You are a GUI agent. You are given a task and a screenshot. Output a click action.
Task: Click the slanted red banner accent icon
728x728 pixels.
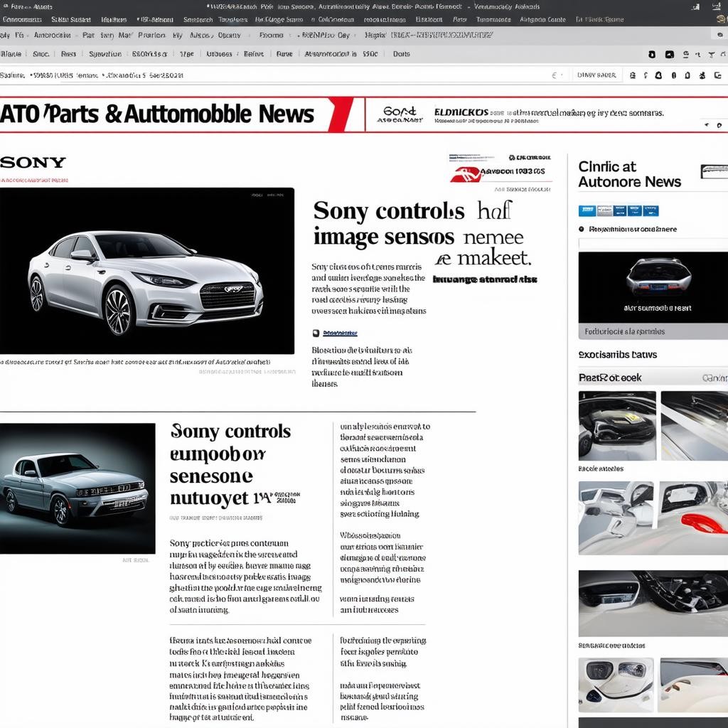pyautogui.click(x=340, y=114)
